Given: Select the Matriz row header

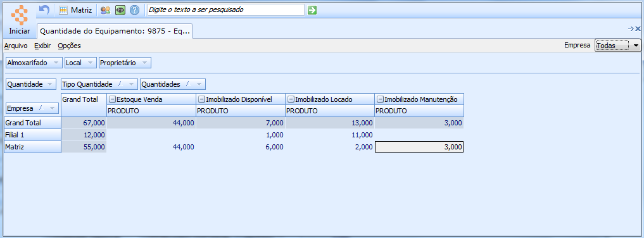Looking at the screenshot, I should click(32, 146).
